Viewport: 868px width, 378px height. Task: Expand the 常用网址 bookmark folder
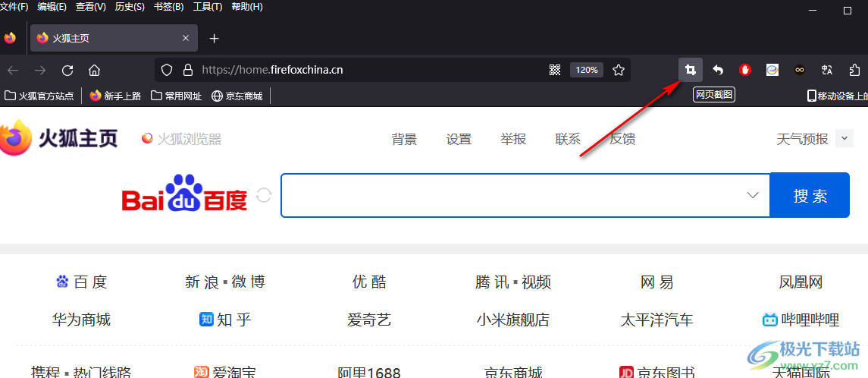176,96
